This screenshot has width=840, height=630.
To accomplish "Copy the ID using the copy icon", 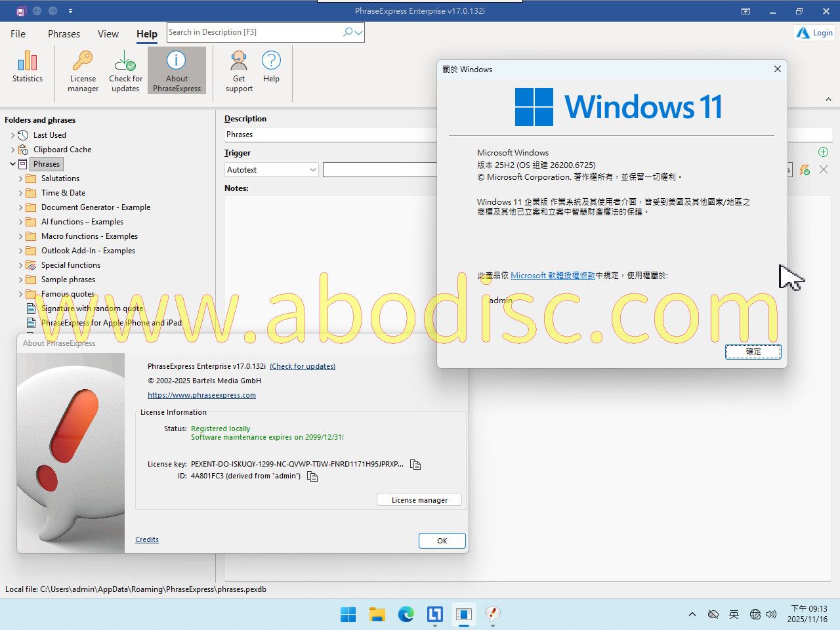I will pos(312,476).
